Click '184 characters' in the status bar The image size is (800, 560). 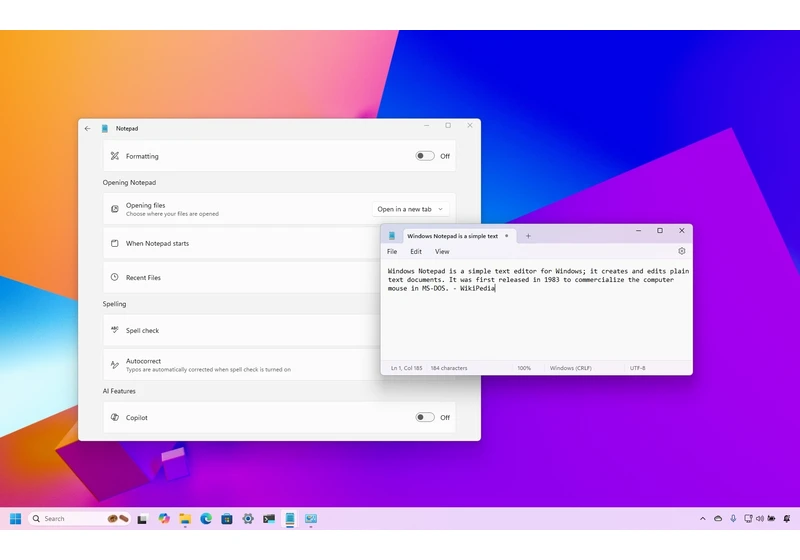(449, 368)
